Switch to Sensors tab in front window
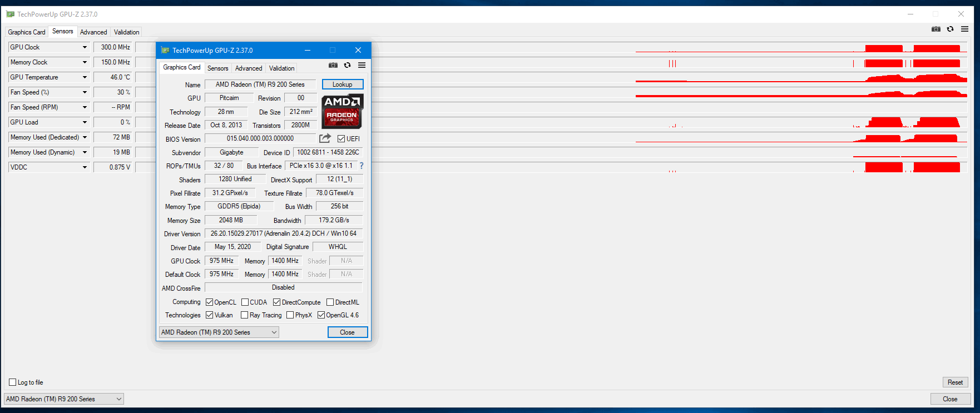980x413 pixels. click(218, 68)
